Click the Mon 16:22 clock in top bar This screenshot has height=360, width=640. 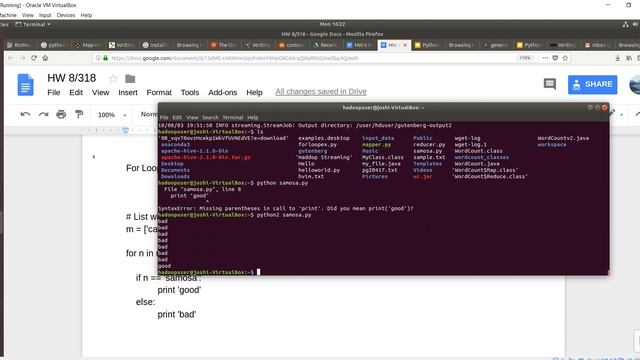pos(332,24)
